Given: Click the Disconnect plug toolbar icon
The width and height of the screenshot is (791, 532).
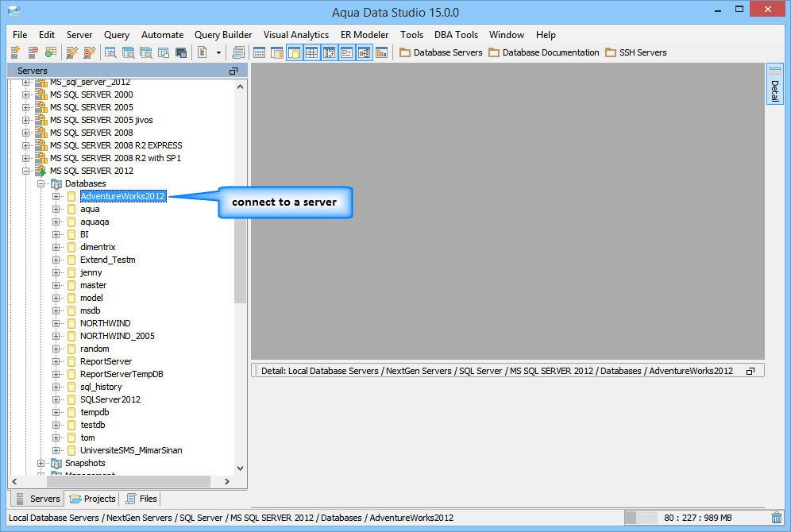Looking at the screenshot, I should pos(89,52).
